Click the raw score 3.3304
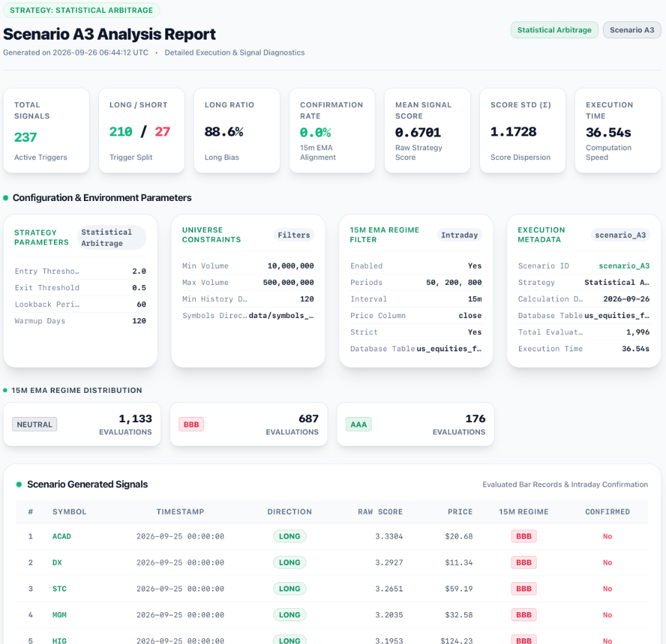Screen dimensions: 666x644 (x=389, y=537)
